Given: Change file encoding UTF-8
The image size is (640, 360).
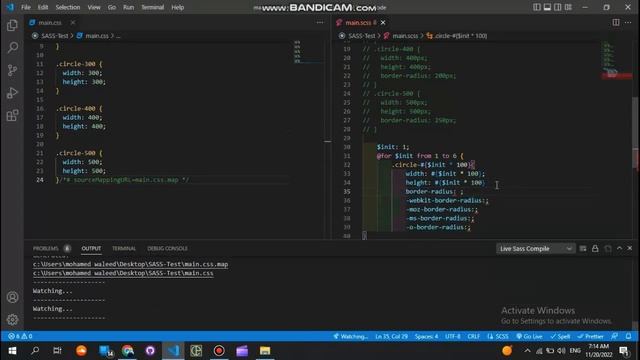Looking at the screenshot, I should [x=453, y=336].
